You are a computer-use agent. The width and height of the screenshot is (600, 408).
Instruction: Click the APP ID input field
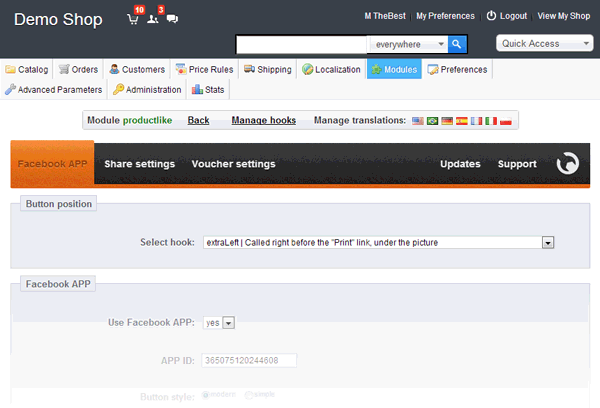(250, 360)
